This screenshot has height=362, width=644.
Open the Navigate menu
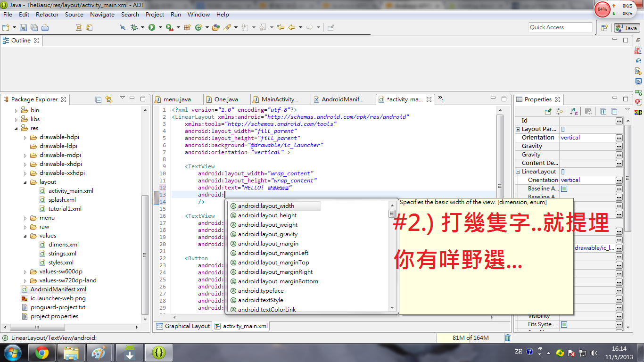pyautogui.click(x=102, y=15)
